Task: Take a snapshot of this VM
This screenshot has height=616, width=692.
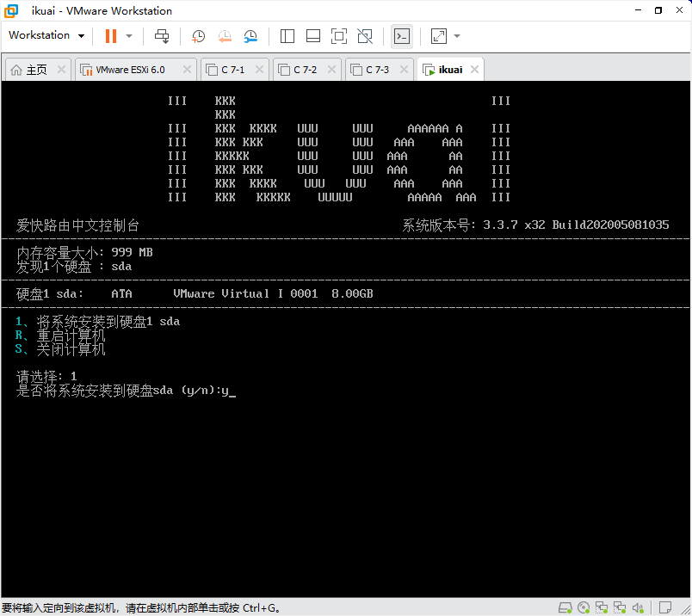Action: 198,35
